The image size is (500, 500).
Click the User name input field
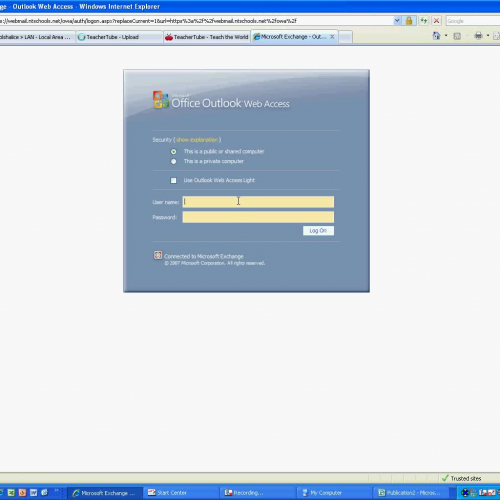[x=258, y=202]
